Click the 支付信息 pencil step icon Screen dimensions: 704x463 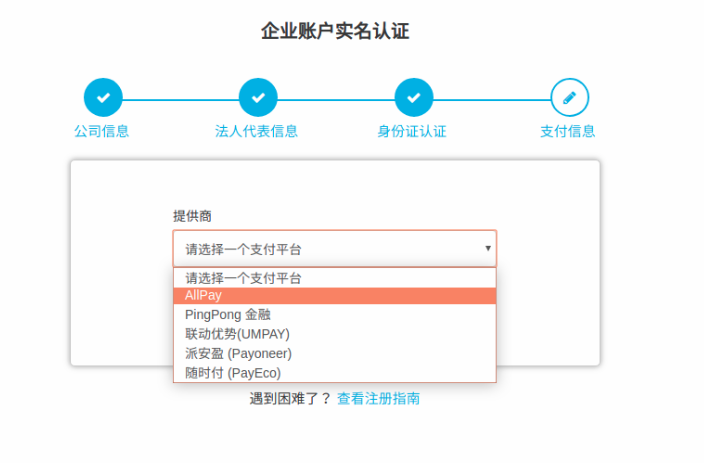569,97
